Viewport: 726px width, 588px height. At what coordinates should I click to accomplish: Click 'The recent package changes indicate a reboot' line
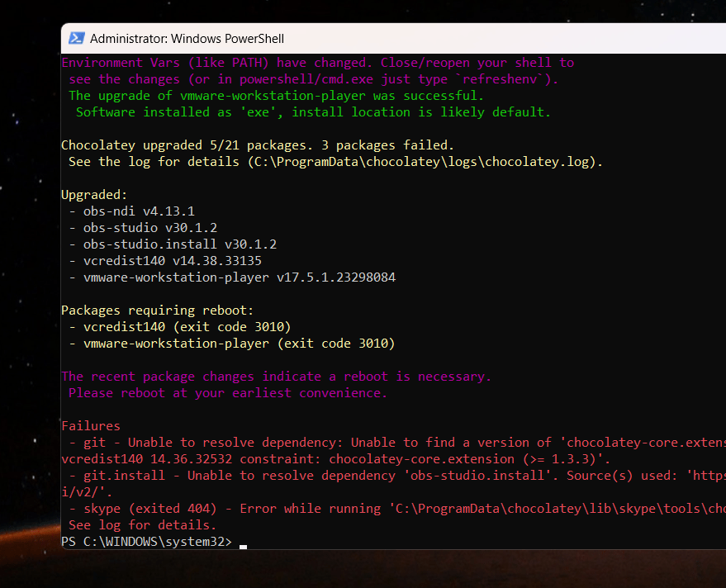(276, 377)
